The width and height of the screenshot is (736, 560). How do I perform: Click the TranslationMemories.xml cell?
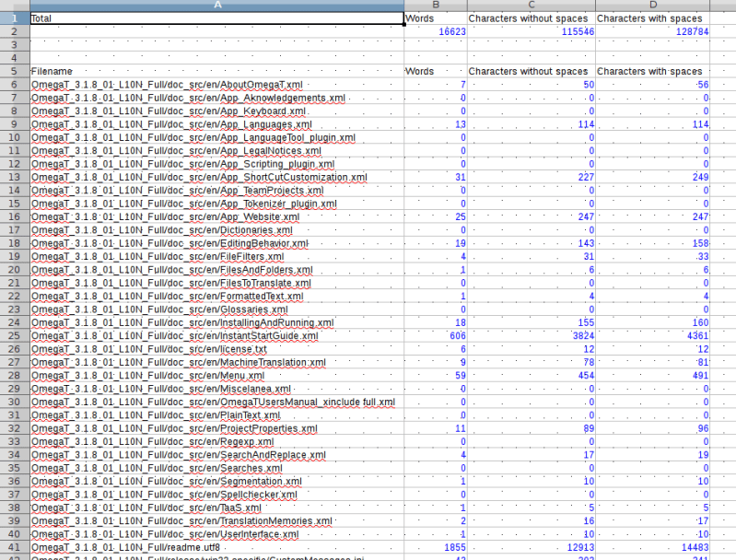pos(216,521)
